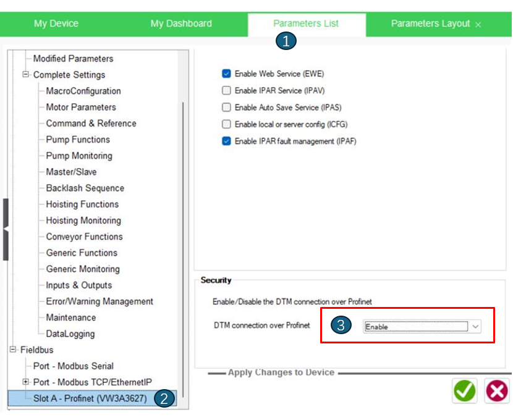513x420 pixels.
Task: Close the Parameters Layout tab with X
Action: pyautogui.click(x=478, y=25)
